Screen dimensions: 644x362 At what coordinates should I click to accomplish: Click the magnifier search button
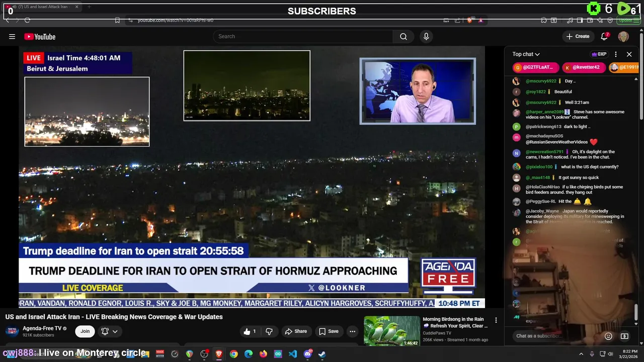[x=404, y=36]
